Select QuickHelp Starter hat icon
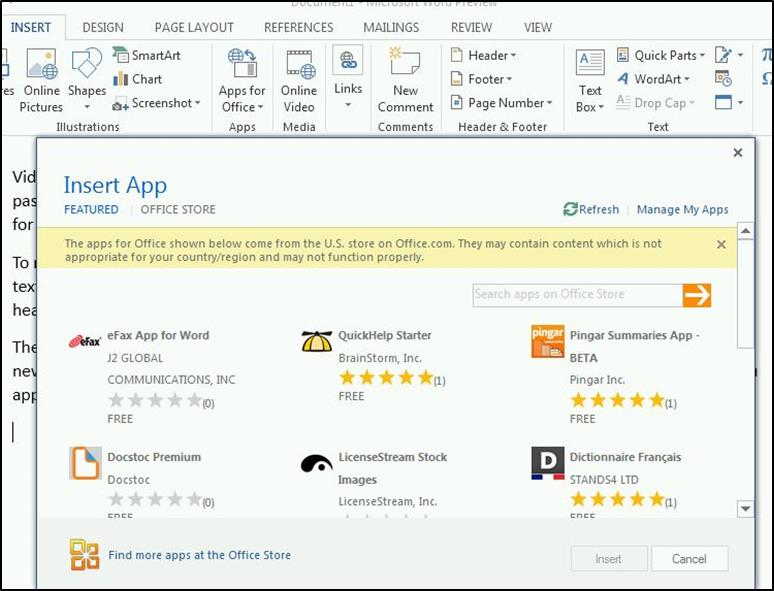The image size is (774, 591). point(316,341)
